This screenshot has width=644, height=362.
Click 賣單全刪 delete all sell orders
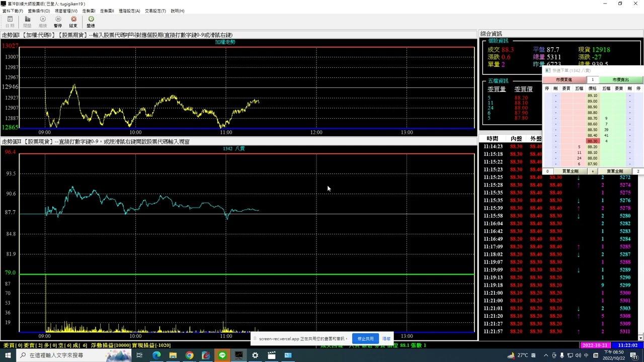615,171
